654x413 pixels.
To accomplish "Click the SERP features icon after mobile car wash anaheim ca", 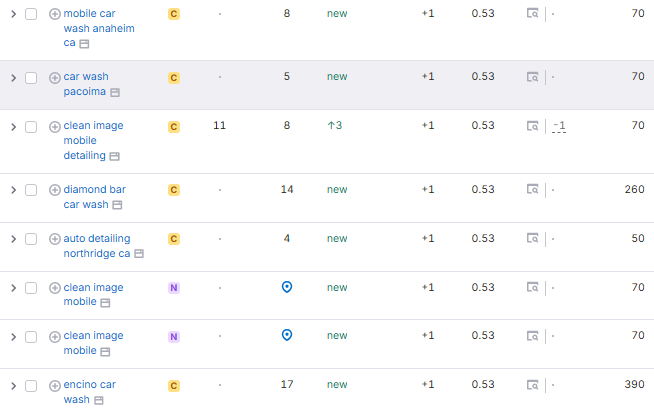I will pos(84,44).
